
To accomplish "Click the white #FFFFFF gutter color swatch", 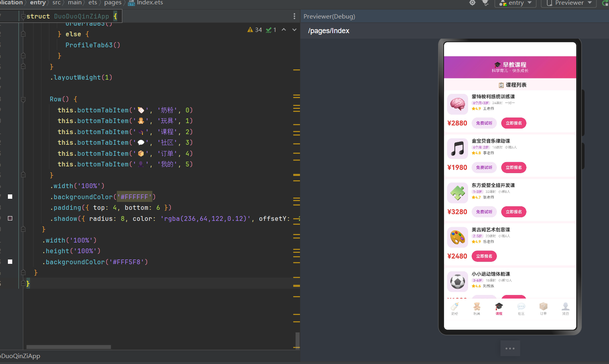I will point(10,196).
